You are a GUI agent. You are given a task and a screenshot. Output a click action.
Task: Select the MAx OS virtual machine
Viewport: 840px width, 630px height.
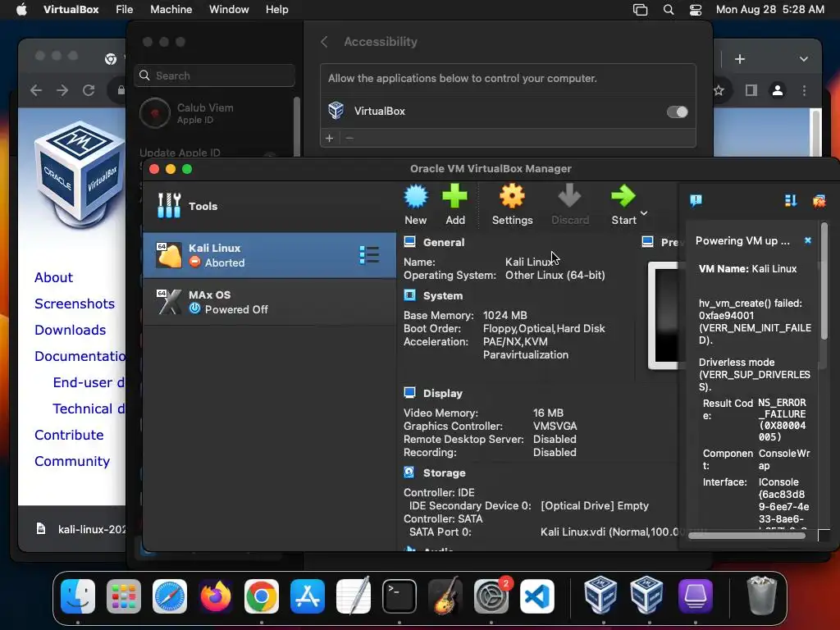point(269,302)
